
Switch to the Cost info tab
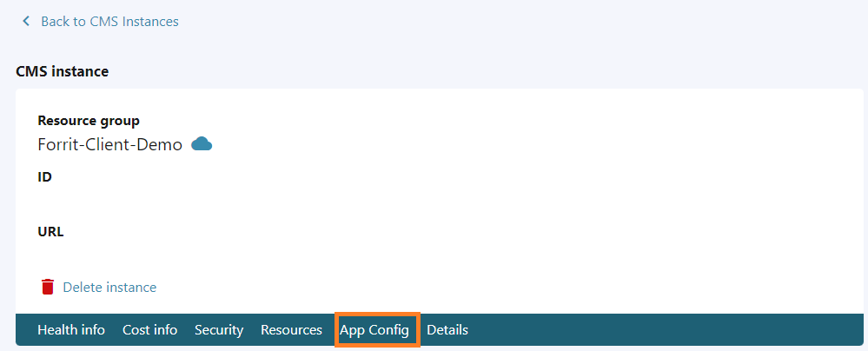coord(149,330)
